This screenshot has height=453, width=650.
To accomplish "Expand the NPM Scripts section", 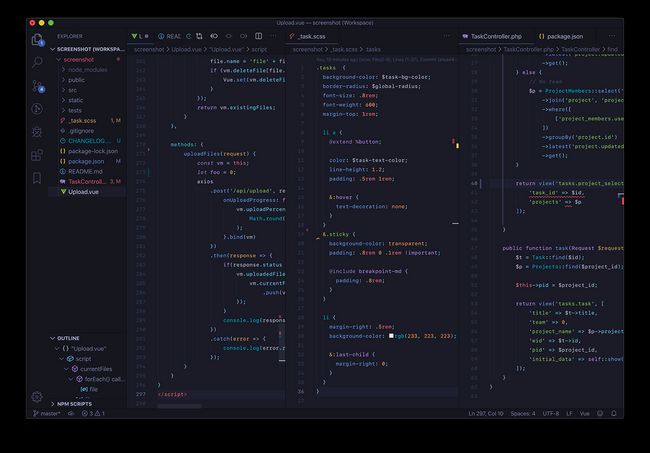I will pos(76,402).
